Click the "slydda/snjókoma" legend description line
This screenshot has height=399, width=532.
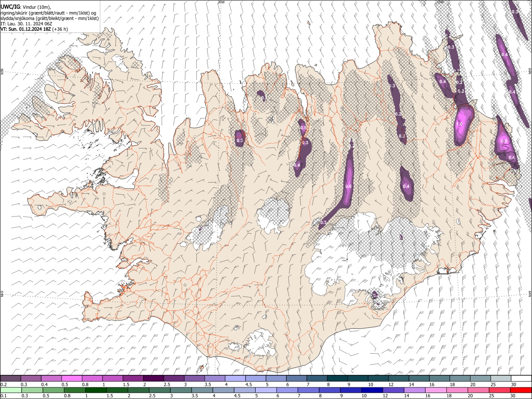[50, 18]
